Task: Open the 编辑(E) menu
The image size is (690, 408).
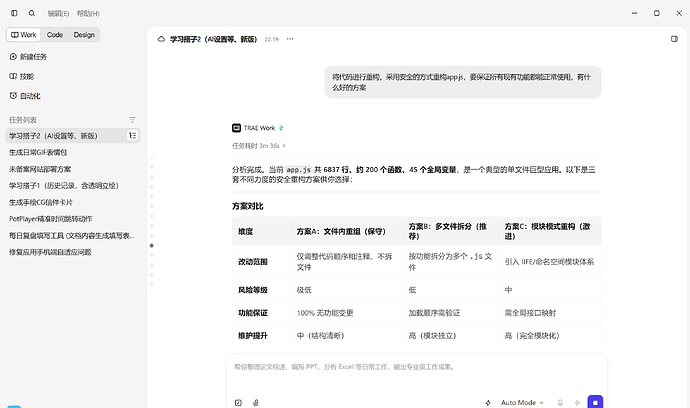Action: pyautogui.click(x=58, y=14)
